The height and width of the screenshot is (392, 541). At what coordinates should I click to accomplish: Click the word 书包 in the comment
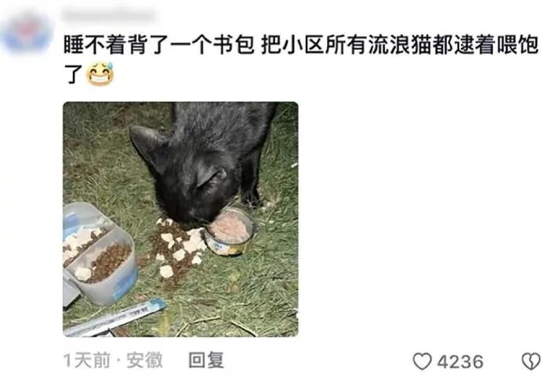234,45
